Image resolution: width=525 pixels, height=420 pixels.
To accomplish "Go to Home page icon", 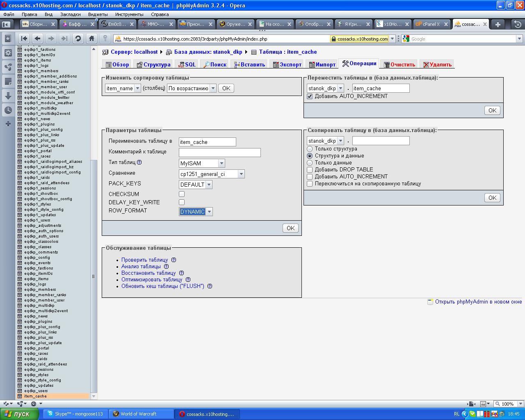I will point(91,39).
